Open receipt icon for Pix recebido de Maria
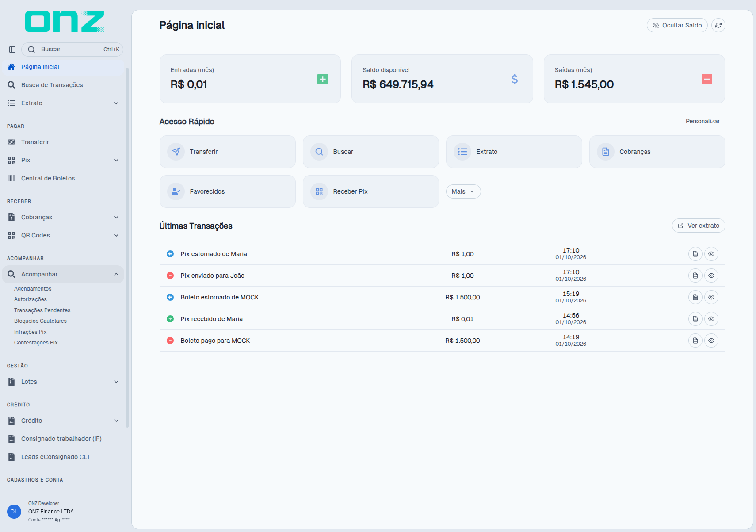The height and width of the screenshot is (532, 756). (695, 319)
